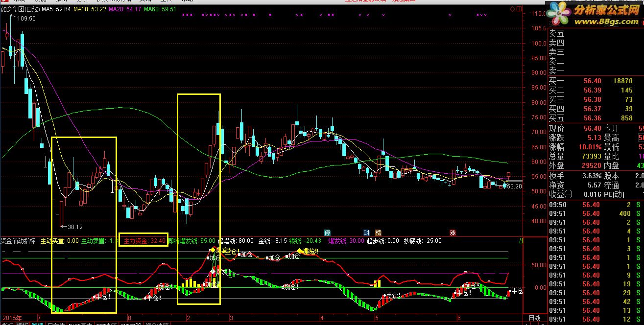Click the 109.50 high price label
Screen dimensions: 644x325
click(26, 19)
